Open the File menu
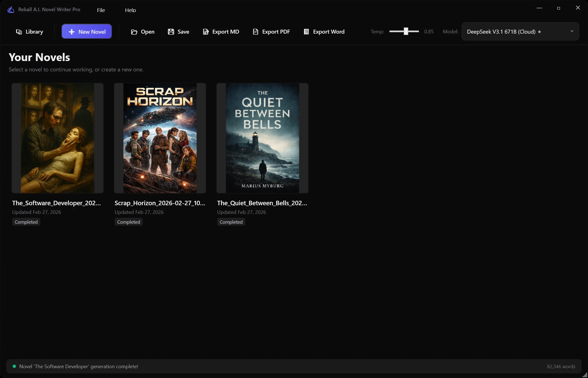 pos(101,10)
